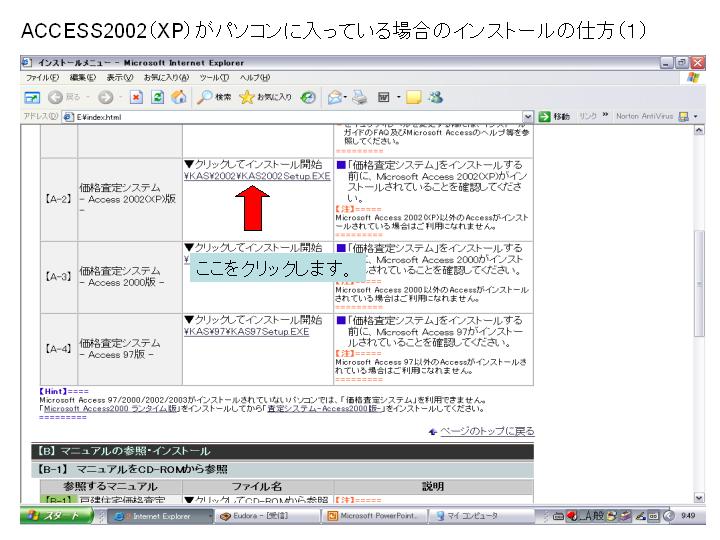This screenshot has width=720, height=540.
Task: Open the Mail icon dropdown arrow
Action: click(345, 97)
